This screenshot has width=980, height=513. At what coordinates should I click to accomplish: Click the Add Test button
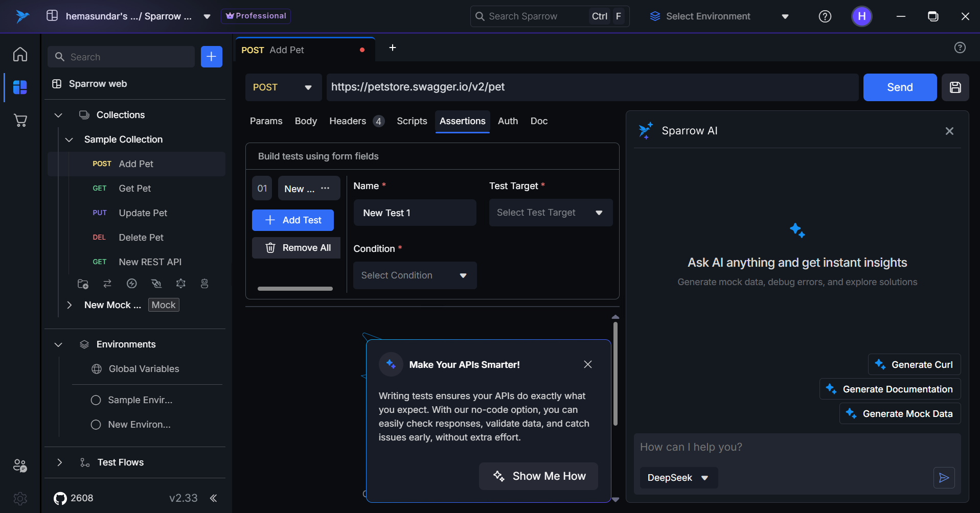[x=292, y=220]
